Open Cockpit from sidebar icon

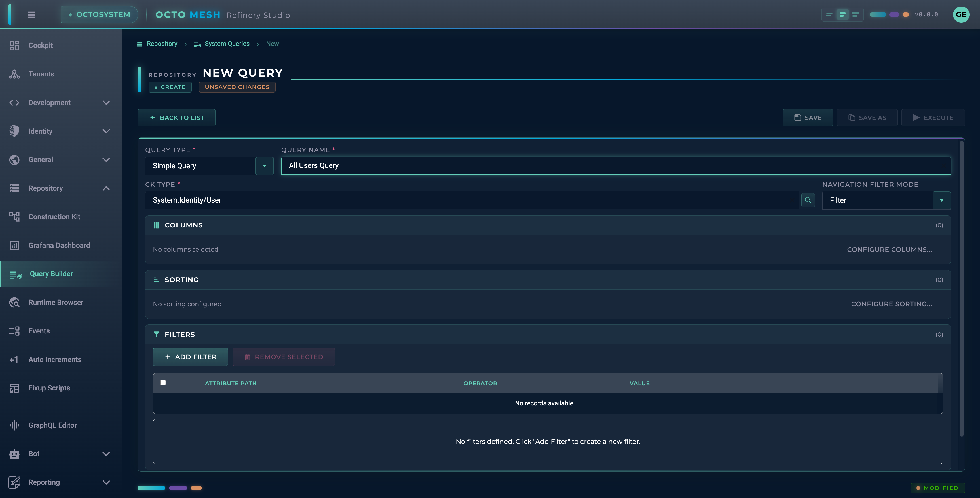pos(14,46)
